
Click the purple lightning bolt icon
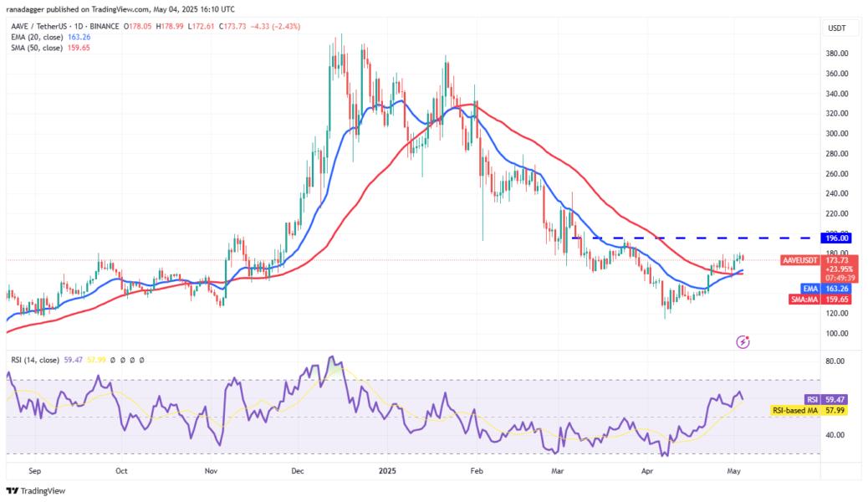[x=743, y=342]
